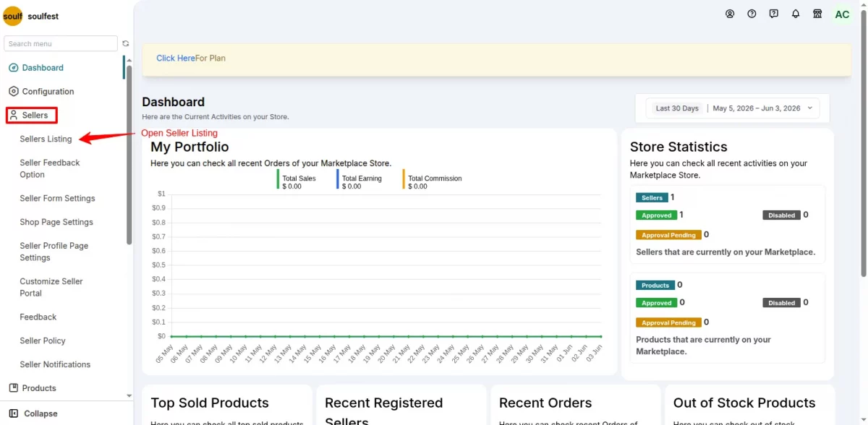The height and width of the screenshot is (425, 868).
Task: Open the help question mark circle icon
Action: 752,14
